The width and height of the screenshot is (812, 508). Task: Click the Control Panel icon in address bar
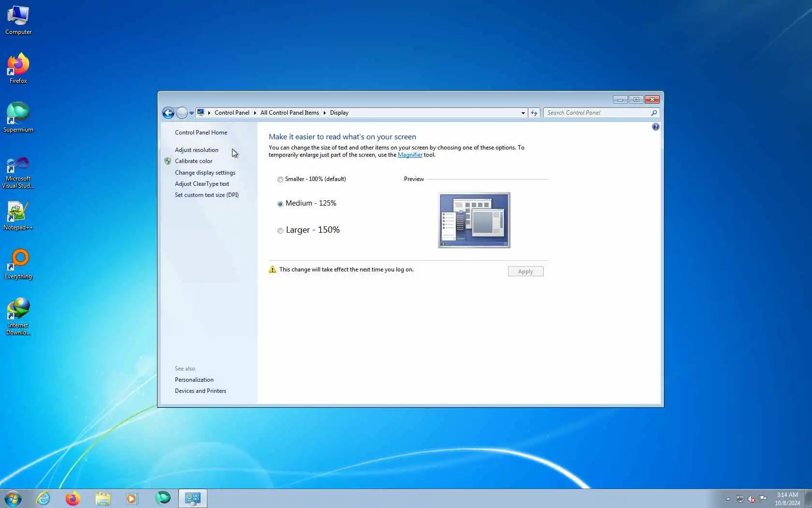pos(201,113)
